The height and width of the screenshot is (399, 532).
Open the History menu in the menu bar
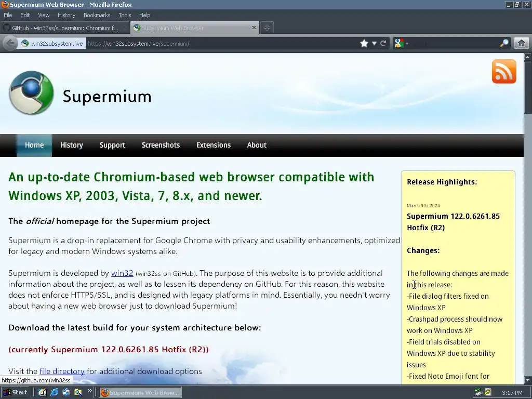(x=66, y=15)
